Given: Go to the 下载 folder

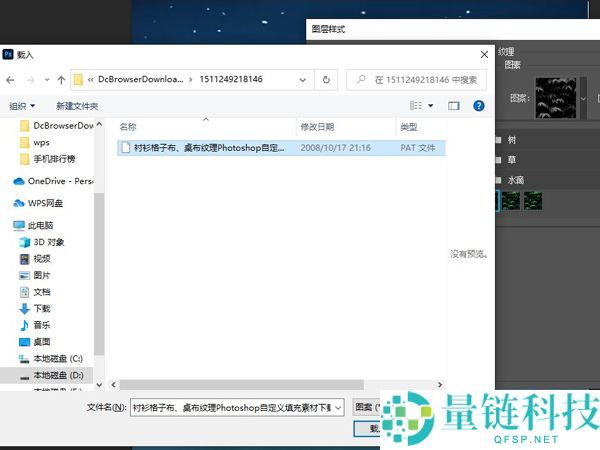Looking at the screenshot, I should click(41, 309).
